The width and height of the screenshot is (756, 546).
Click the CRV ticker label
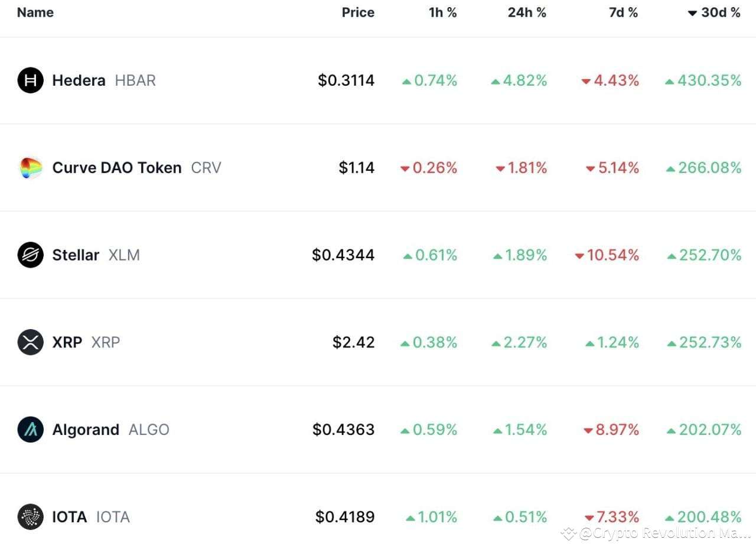point(206,168)
